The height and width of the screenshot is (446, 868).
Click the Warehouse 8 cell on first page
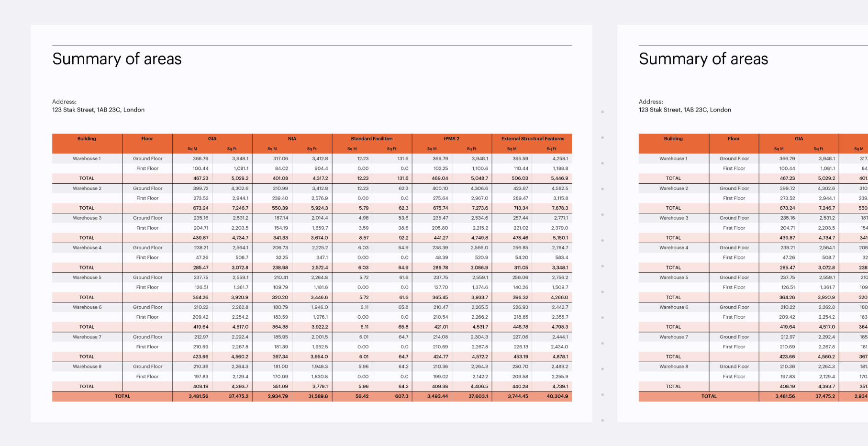coord(87,367)
